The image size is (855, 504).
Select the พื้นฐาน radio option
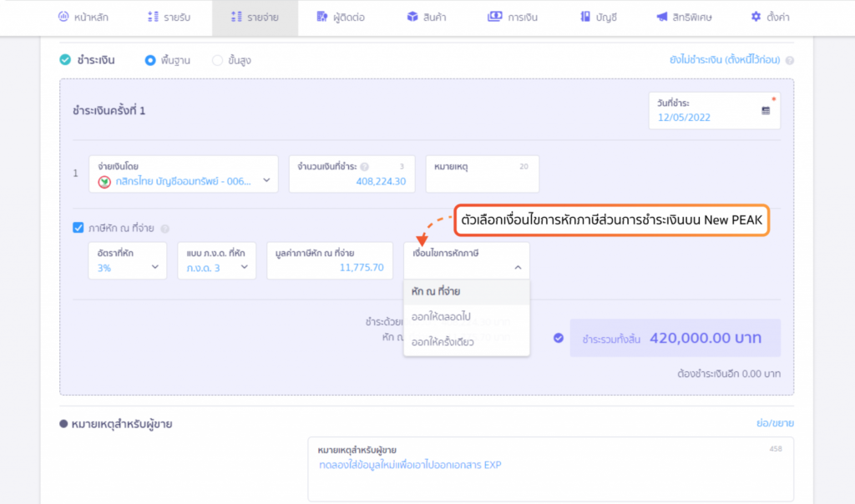[x=150, y=60]
